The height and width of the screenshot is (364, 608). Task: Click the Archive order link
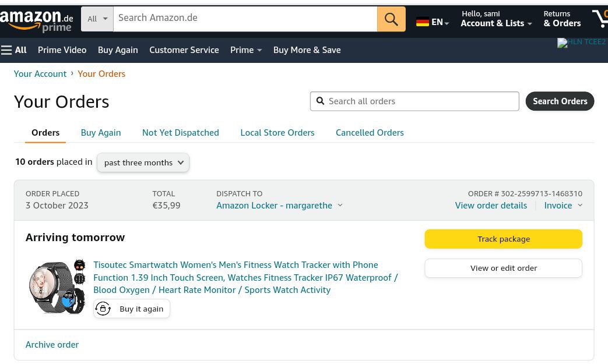point(52,344)
